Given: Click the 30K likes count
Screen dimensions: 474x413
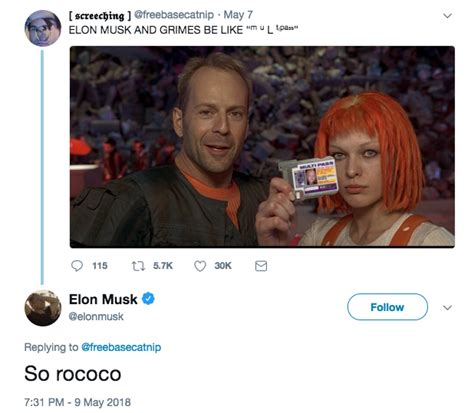Looking at the screenshot, I should (223, 266).
